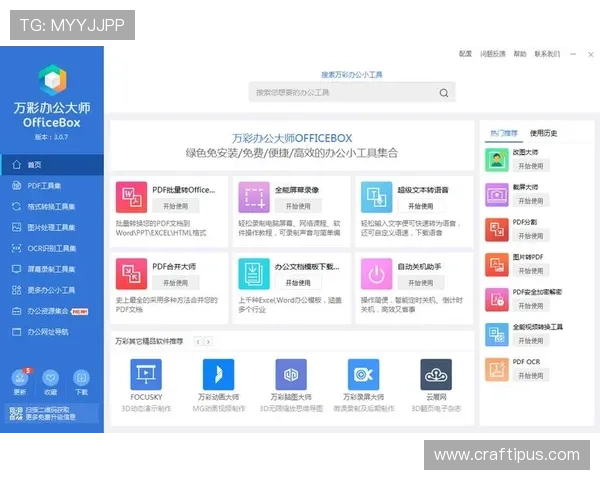Click the PDF安全加密解密 icon
600x480 pixels.
click(x=497, y=300)
